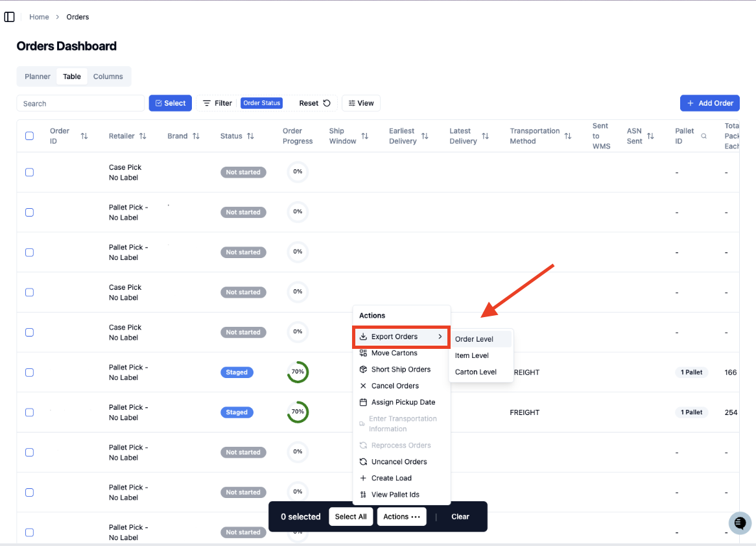Viewport: 756px width, 546px height.
Task: Toggle the sidebar panel icon
Action: coord(9,17)
